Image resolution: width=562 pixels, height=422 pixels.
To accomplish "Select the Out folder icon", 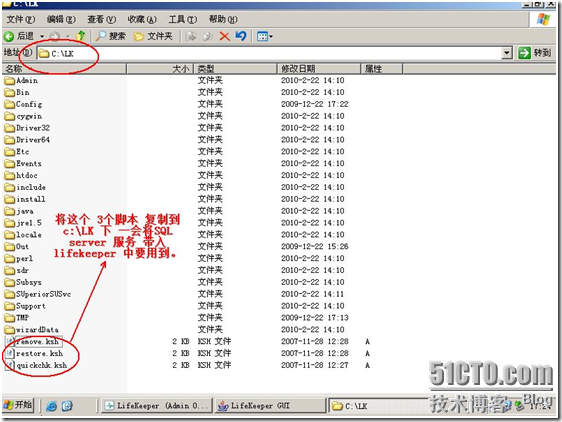I will pyautogui.click(x=9, y=247).
